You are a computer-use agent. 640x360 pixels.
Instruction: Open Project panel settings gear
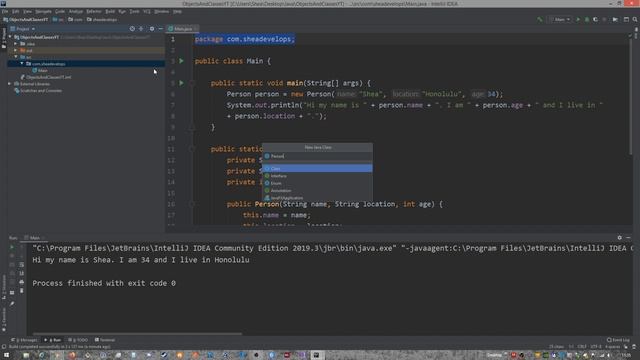[x=152, y=29]
